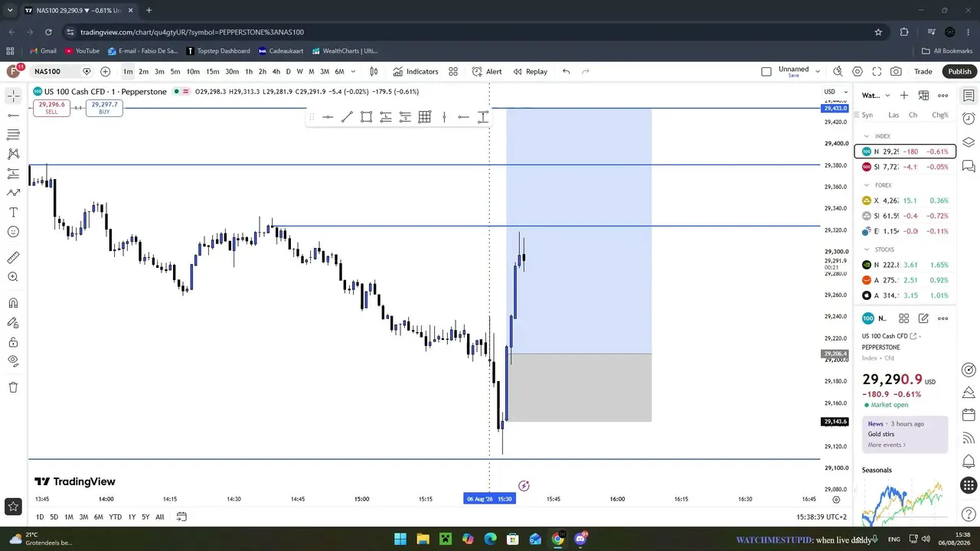Open the forecasting and measurement tools
980x551 pixels.
point(13,174)
